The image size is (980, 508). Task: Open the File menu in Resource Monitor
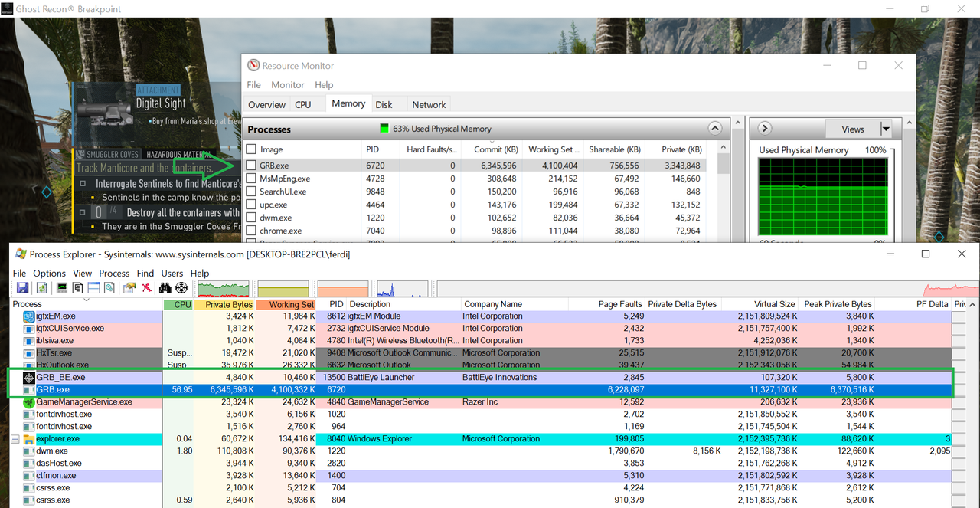click(253, 85)
